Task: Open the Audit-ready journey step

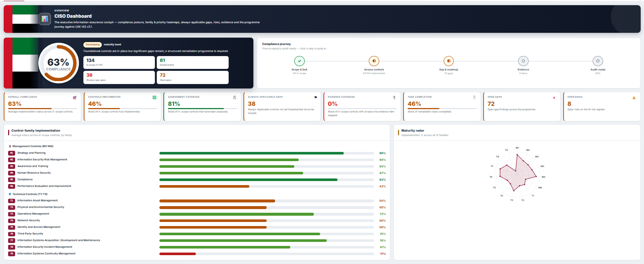Action: pos(598,61)
